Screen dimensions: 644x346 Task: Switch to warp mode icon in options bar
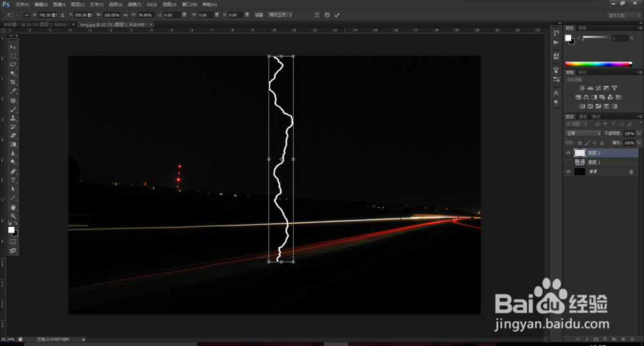(x=317, y=15)
